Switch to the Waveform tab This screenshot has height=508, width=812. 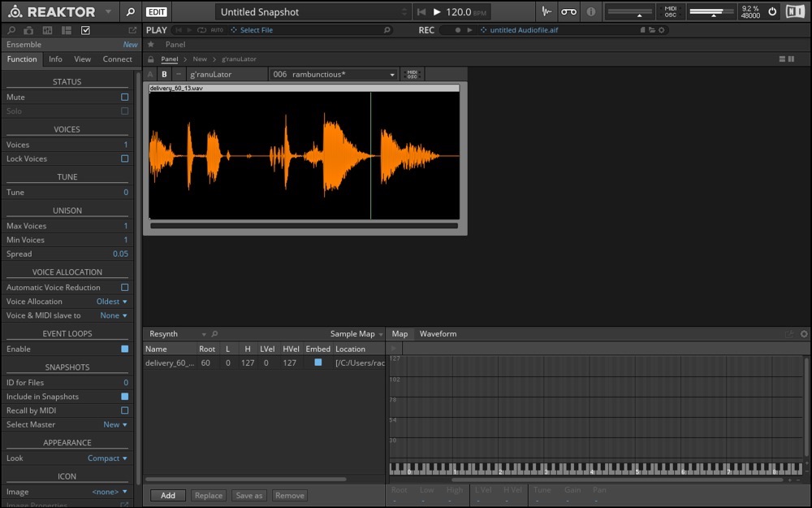tap(438, 334)
